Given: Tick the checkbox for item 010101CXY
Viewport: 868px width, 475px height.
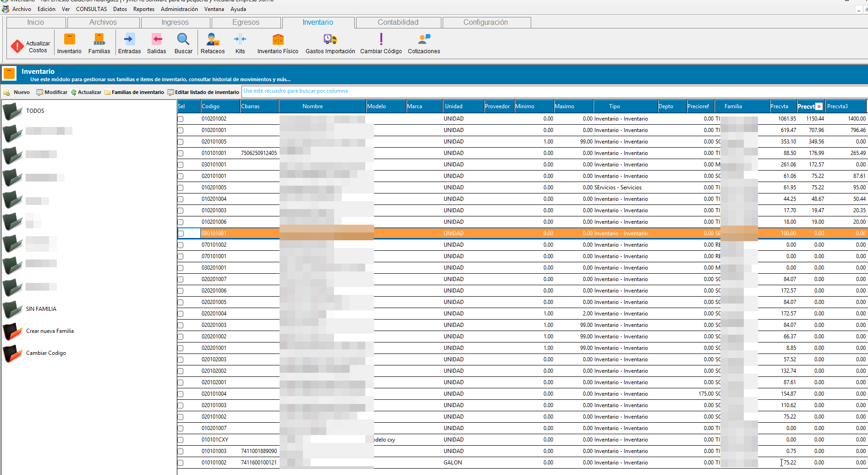Looking at the screenshot, I should click(181, 440).
